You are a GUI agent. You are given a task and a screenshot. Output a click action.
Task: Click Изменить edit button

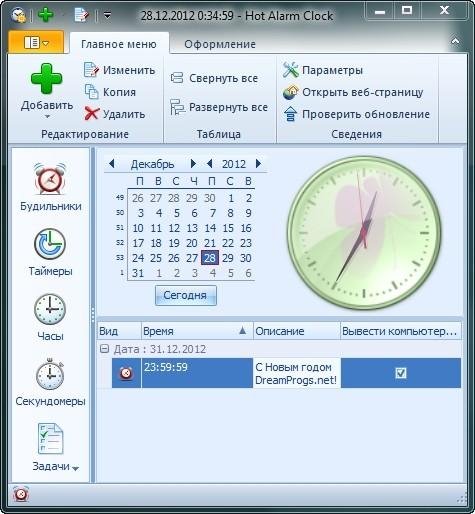point(120,70)
